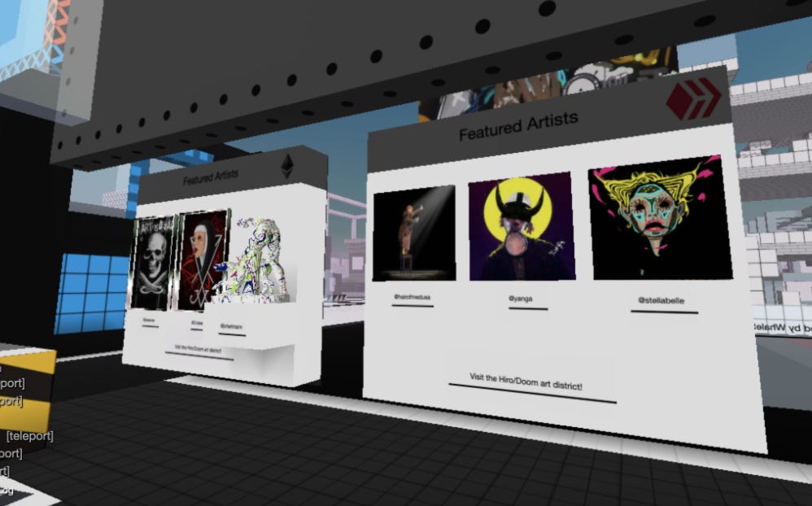812x506 pixels.
Task: Click the @stellabelle artist name
Action: pyautogui.click(x=661, y=300)
